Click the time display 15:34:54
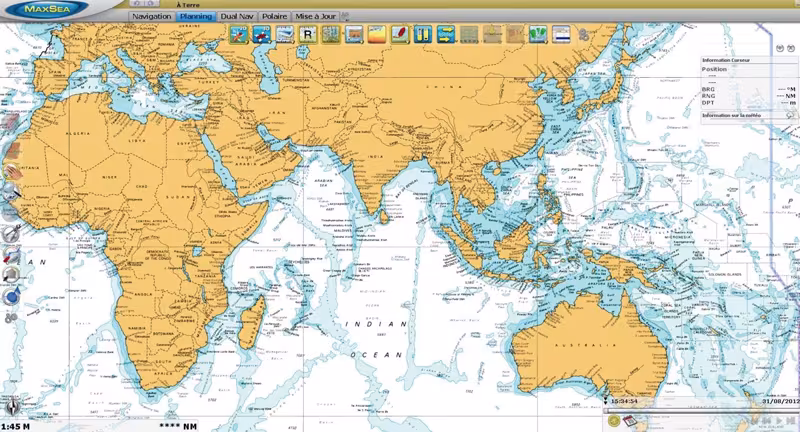Screen dimensions: 800x432 click(x=624, y=401)
